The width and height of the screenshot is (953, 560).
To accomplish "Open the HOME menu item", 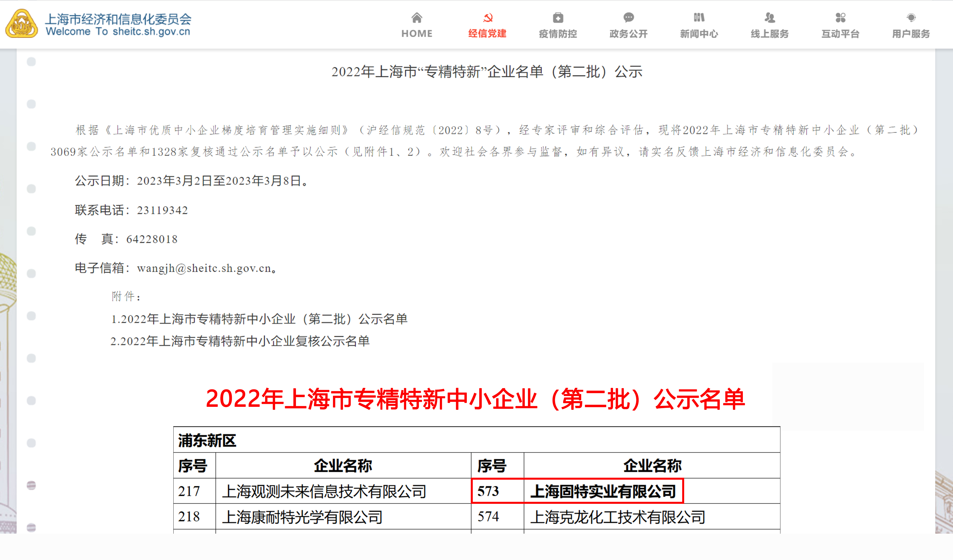I will pos(417,34).
